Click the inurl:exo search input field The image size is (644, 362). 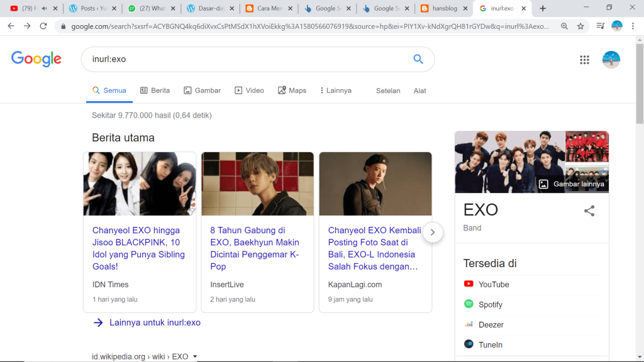[x=245, y=59]
